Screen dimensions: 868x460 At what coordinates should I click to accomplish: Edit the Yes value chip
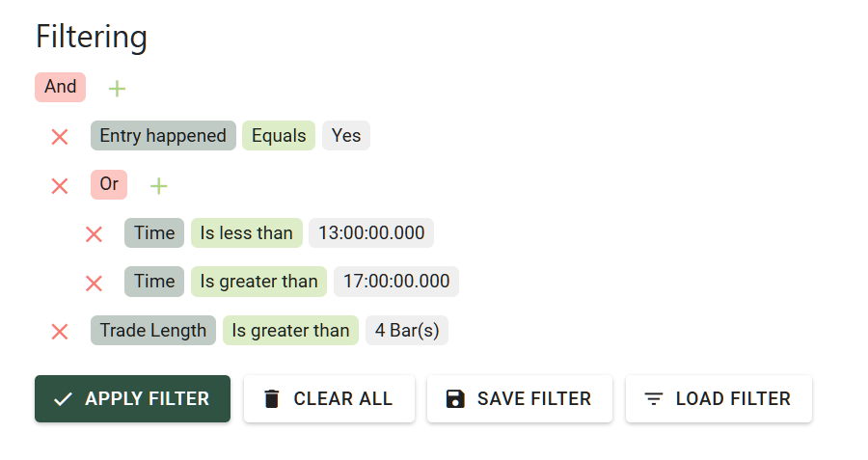(346, 136)
